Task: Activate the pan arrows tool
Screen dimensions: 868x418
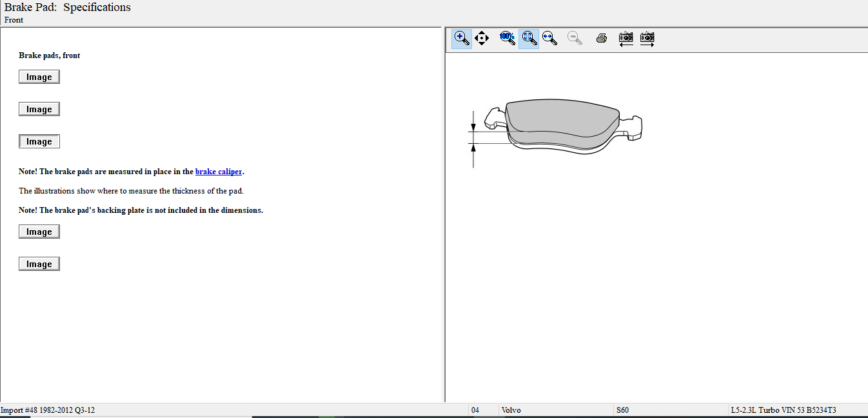Action: click(x=482, y=38)
